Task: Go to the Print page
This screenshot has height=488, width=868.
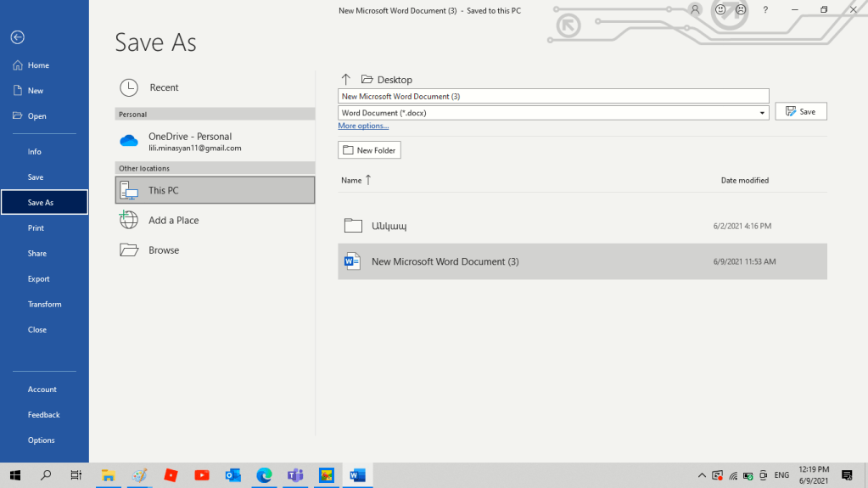Action: pos(36,228)
